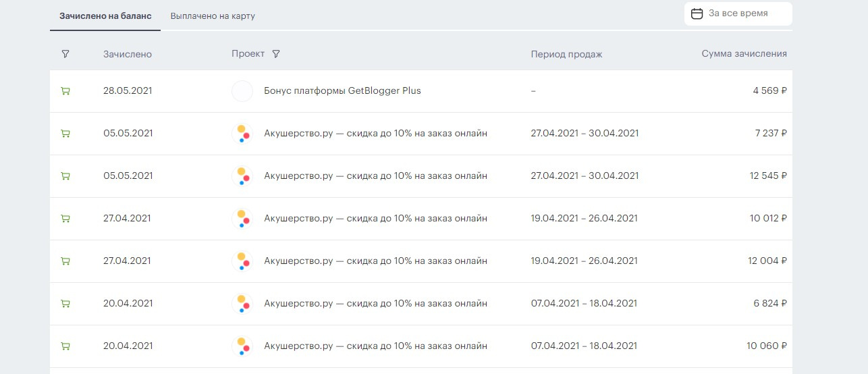Open the Акушерство.ру project in the 6 824 ₽ row

pos(375,303)
